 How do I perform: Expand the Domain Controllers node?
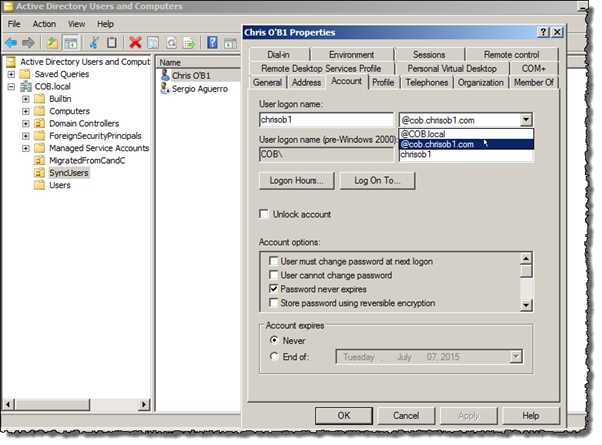tap(25, 123)
